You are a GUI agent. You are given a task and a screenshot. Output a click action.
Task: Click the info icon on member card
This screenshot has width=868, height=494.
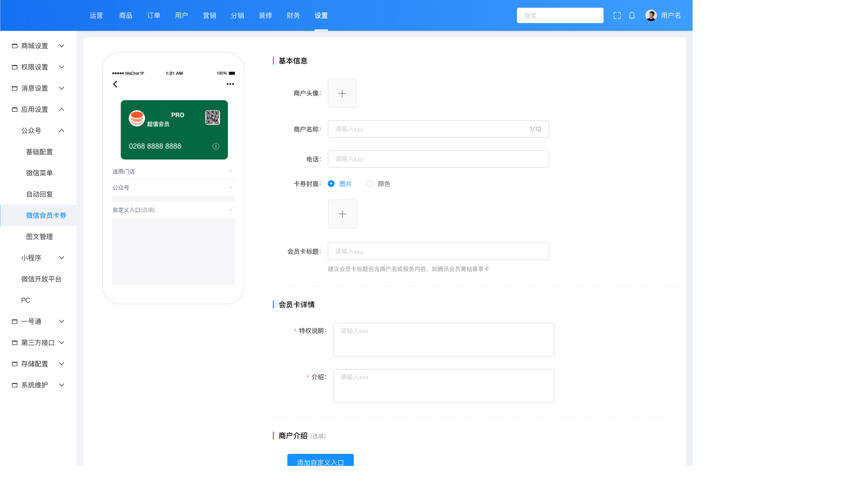click(216, 146)
